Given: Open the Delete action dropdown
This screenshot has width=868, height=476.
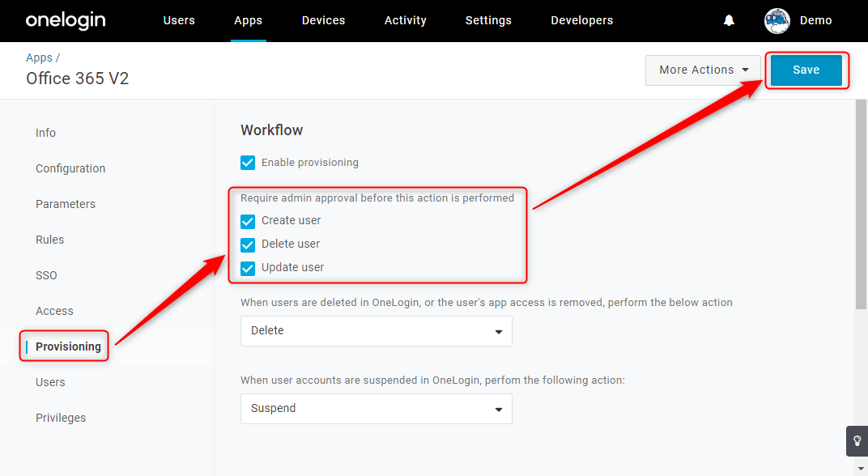Looking at the screenshot, I should [x=377, y=331].
